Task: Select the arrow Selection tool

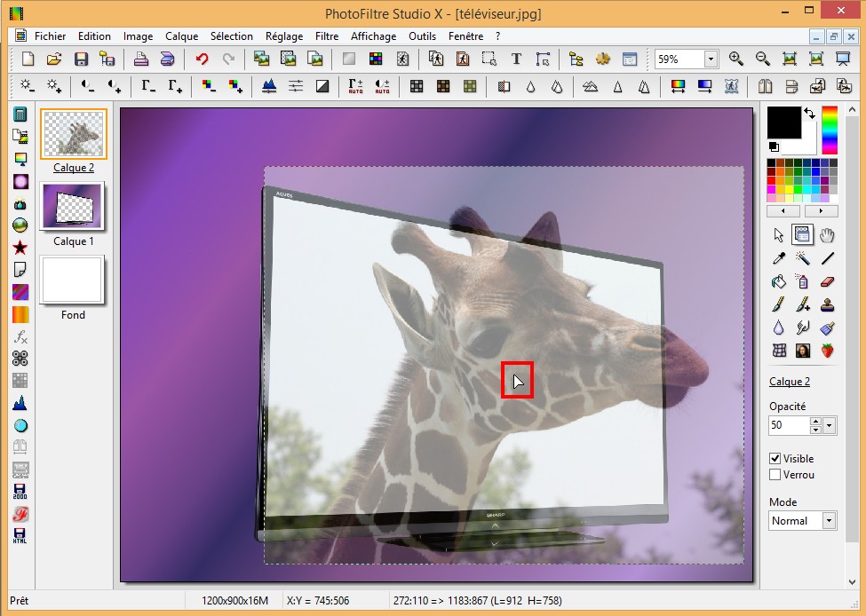Action: point(779,235)
